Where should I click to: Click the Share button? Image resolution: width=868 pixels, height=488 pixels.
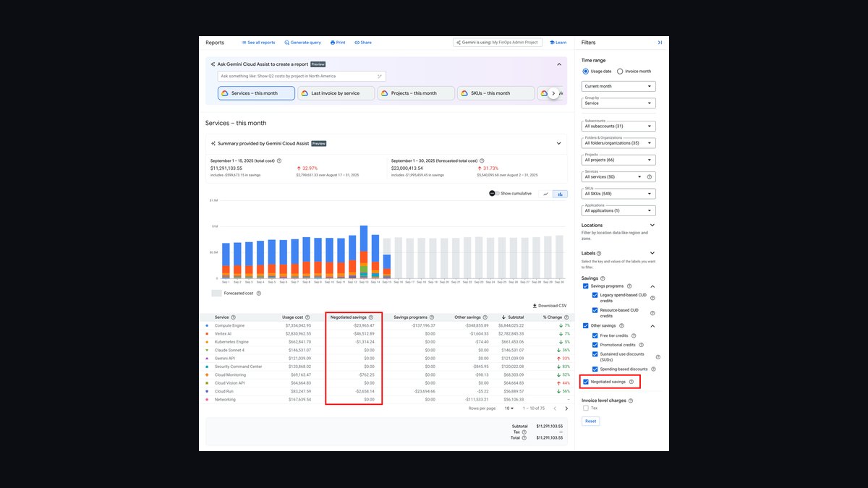pos(363,43)
